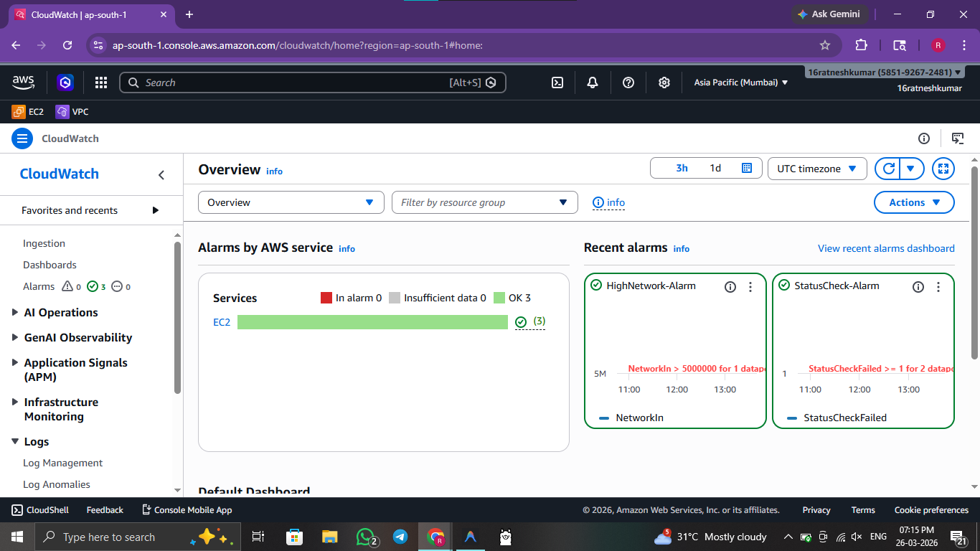This screenshot has height=551, width=980.
Task: Open the EC2 OK alarms count (3)
Action: (x=530, y=322)
